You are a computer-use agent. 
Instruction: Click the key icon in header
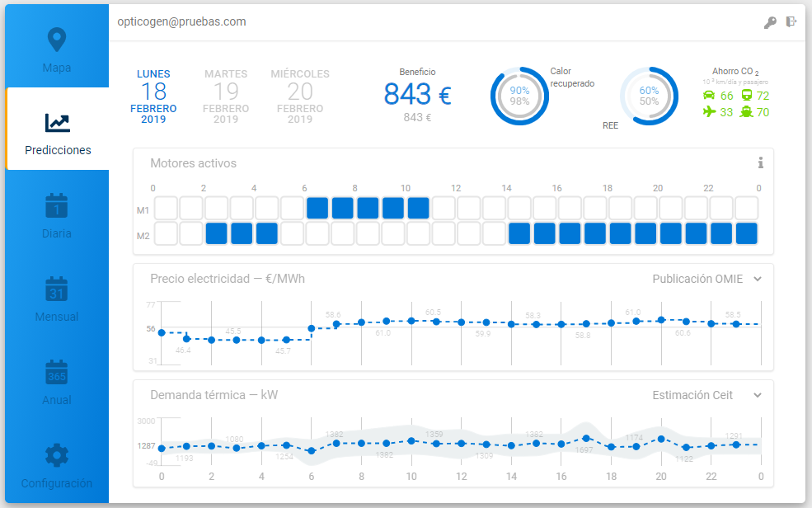[x=770, y=22]
